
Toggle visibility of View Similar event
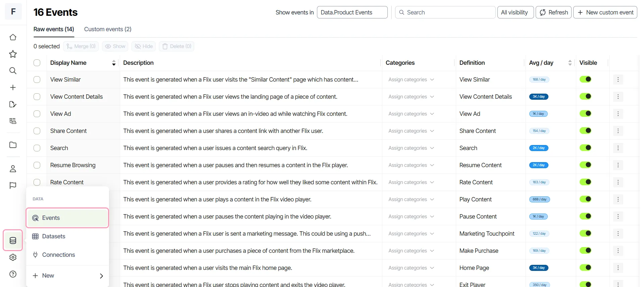(x=585, y=79)
